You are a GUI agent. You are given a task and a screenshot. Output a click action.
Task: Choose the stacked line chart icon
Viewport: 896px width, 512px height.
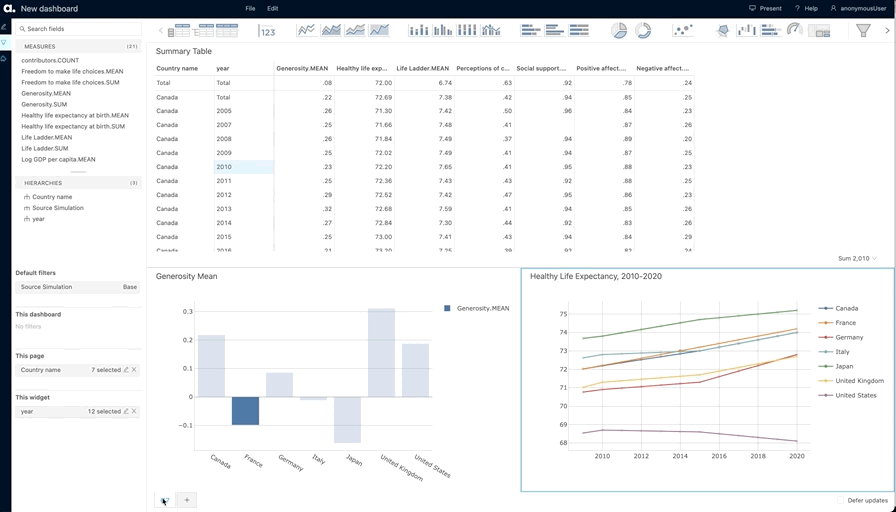point(355,30)
